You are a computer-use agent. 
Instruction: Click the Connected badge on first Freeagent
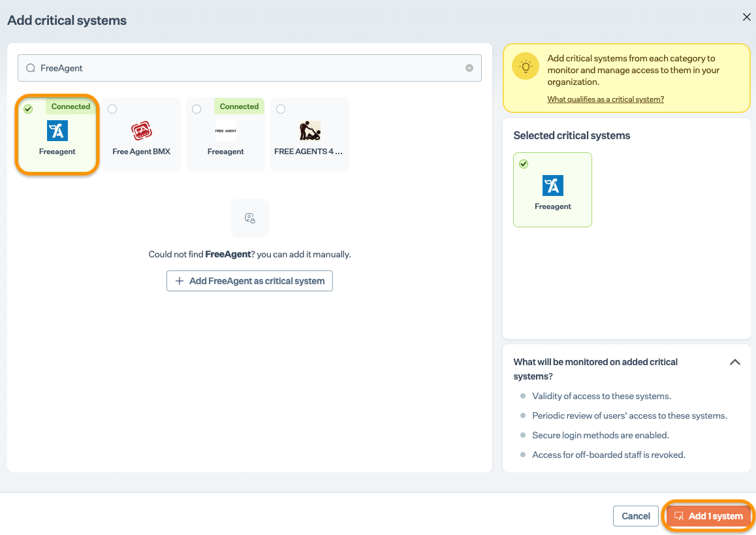click(71, 106)
